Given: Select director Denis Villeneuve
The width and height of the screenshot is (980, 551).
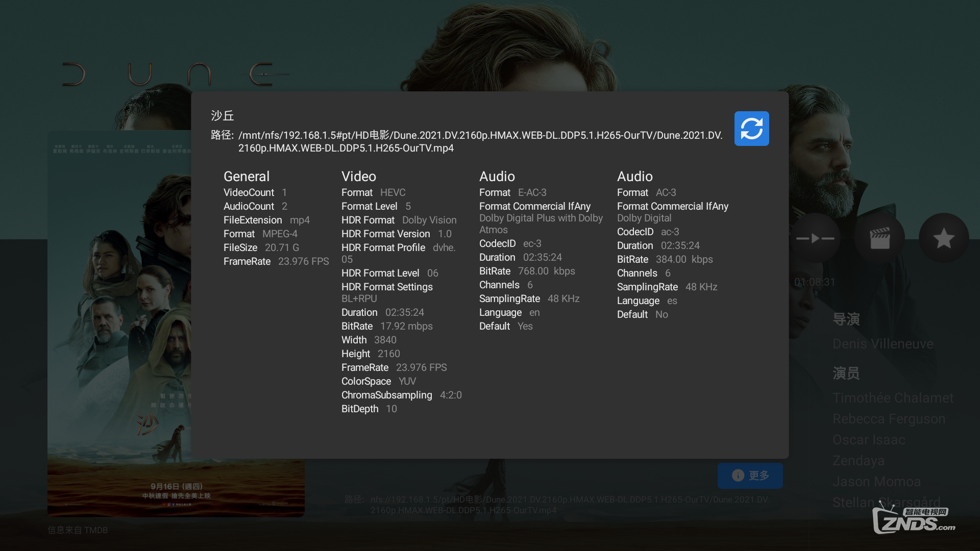Looking at the screenshot, I should (x=883, y=344).
